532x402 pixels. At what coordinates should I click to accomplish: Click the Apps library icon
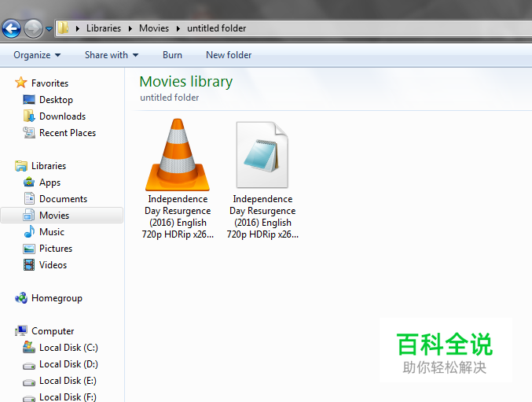pyautogui.click(x=29, y=182)
